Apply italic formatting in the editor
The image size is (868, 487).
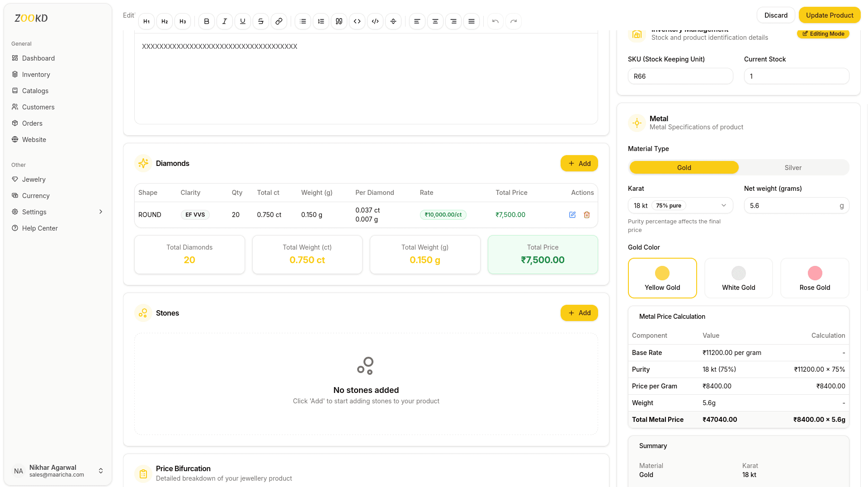click(224, 21)
